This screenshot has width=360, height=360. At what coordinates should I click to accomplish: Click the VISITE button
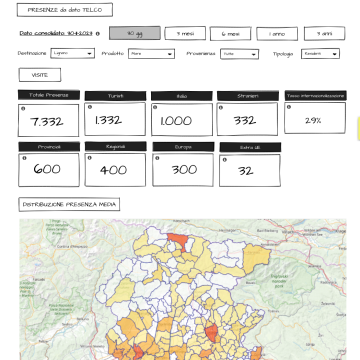(x=40, y=75)
